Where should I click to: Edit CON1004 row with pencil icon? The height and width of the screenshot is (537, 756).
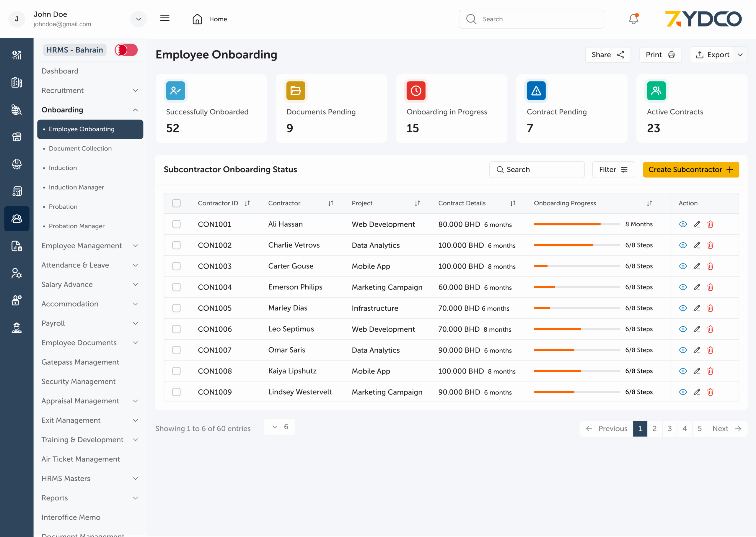coord(696,287)
